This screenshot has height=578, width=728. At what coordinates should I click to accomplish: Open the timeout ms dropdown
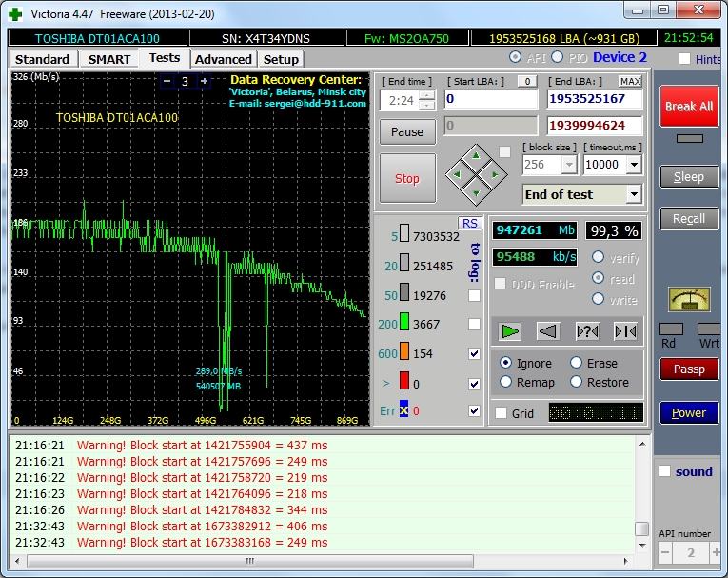tap(635, 165)
